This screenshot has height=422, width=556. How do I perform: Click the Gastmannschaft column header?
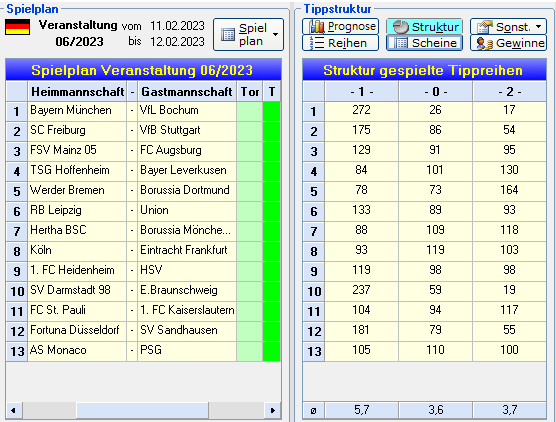[x=187, y=91]
